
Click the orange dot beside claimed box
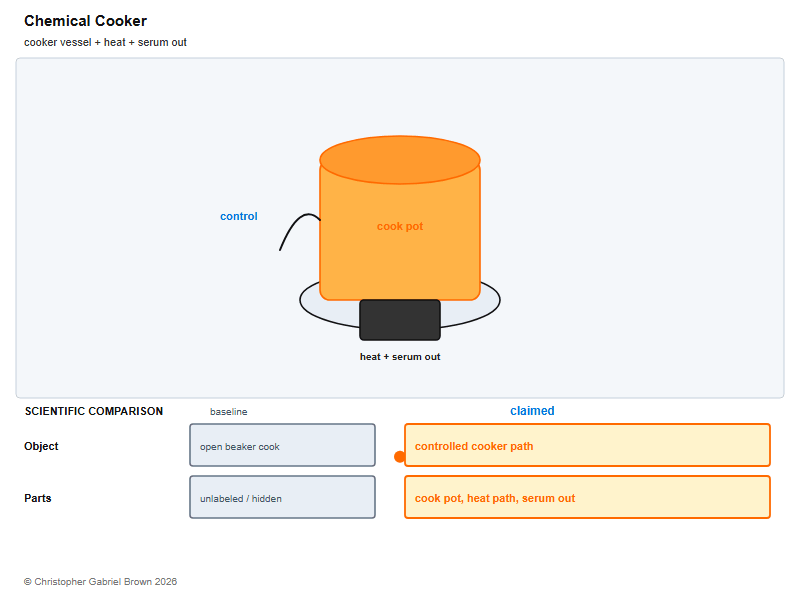[400, 457]
